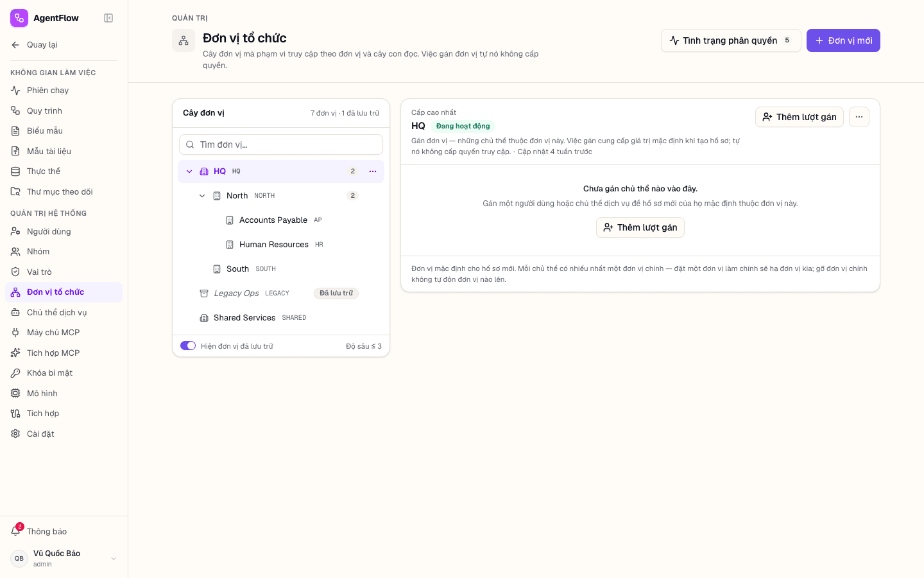Go to Mẫu tài liệu

pos(64,152)
